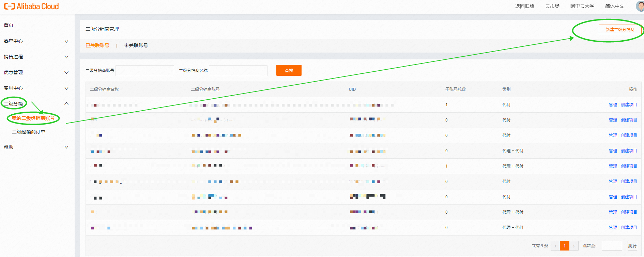644x257 pixels.
Task: Click 创建项目 in the seventh table row
Action: point(629,197)
